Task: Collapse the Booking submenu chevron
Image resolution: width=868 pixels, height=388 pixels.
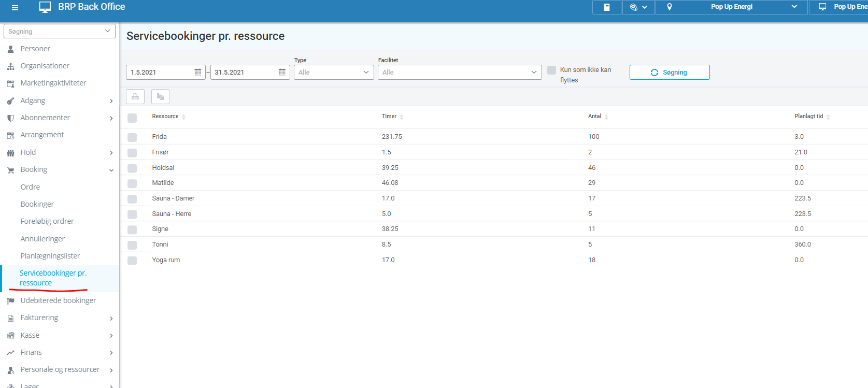Action: 111,170
